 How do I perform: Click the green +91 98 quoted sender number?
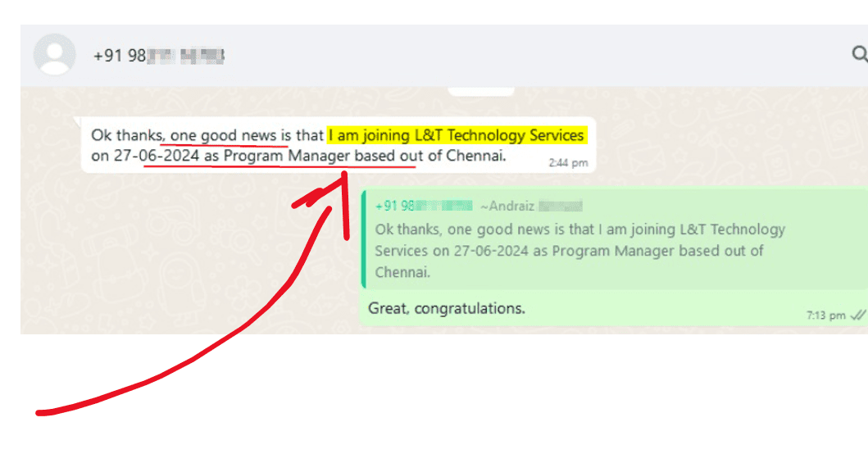tap(424, 206)
